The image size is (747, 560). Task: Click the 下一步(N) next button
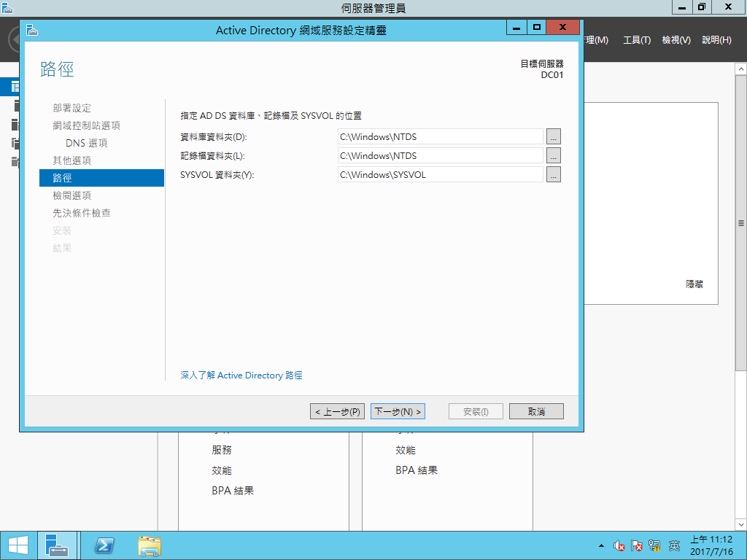[x=398, y=411]
